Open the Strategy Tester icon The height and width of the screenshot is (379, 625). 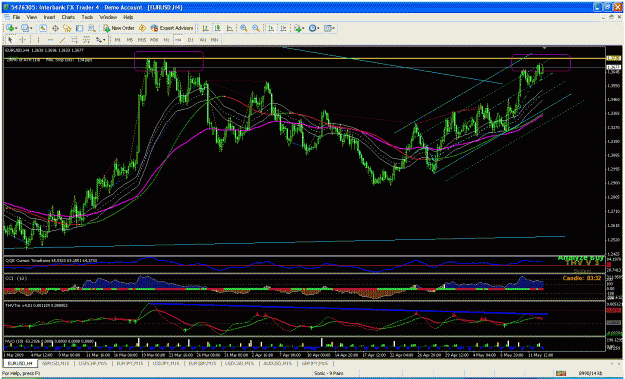click(x=92, y=28)
